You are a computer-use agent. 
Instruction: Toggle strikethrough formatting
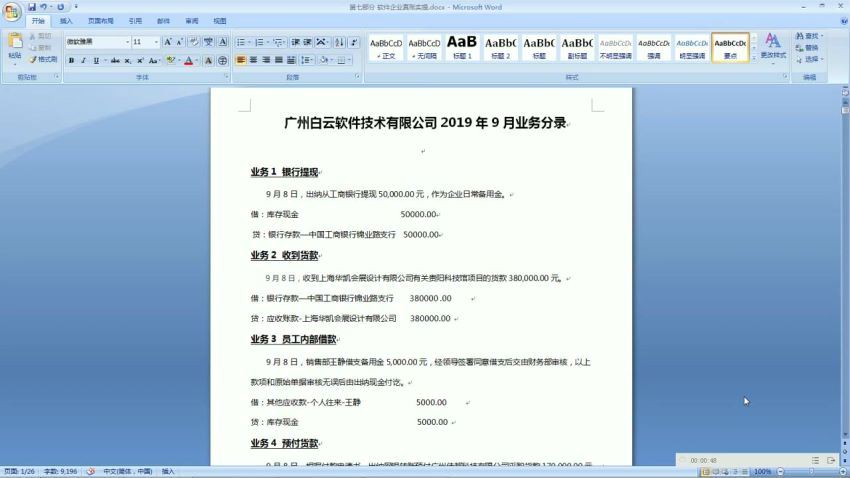pyautogui.click(x=115, y=61)
